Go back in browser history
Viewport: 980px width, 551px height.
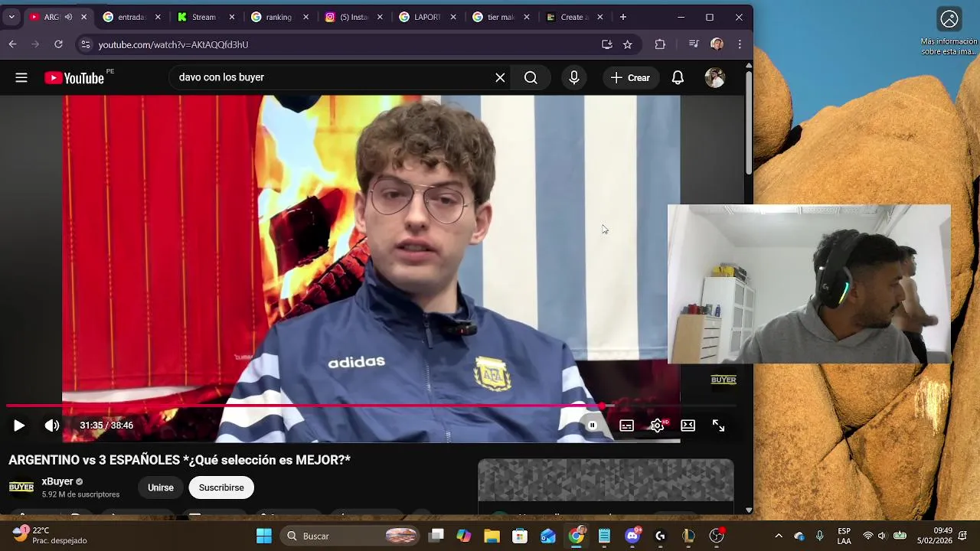(13, 44)
